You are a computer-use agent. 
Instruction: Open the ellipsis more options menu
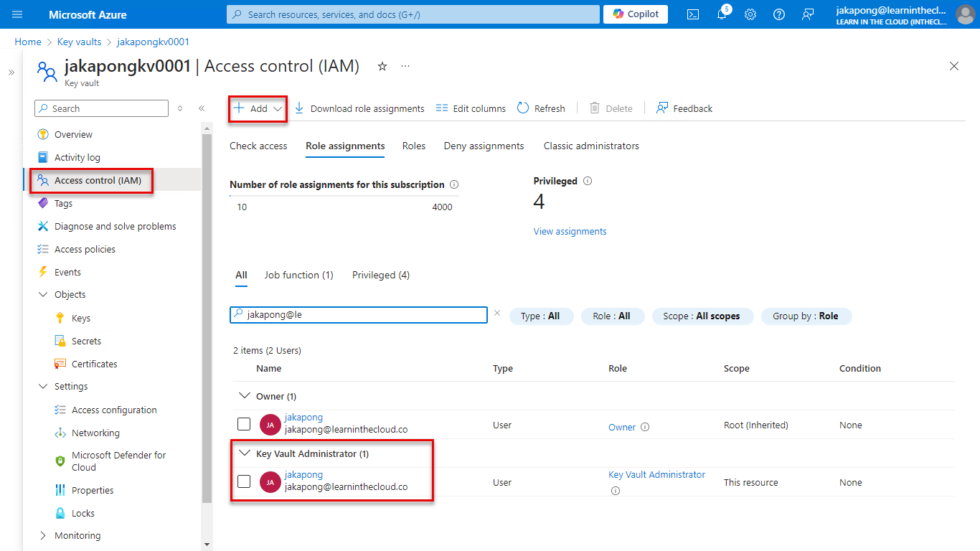tap(405, 66)
